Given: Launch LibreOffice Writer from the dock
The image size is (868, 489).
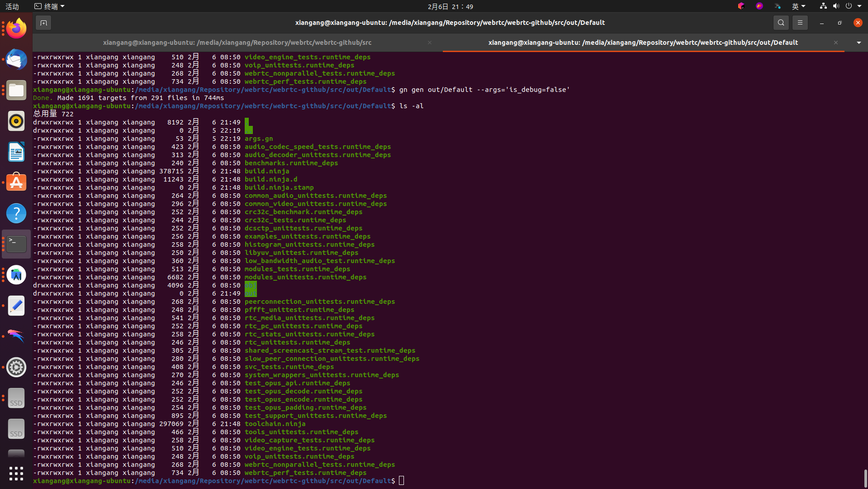Looking at the screenshot, I should [x=16, y=152].
